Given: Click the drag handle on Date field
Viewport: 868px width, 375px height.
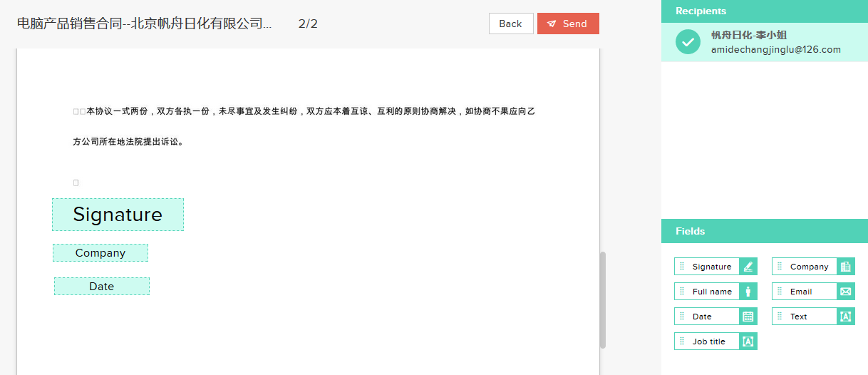Looking at the screenshot, I should coord(682,317).
